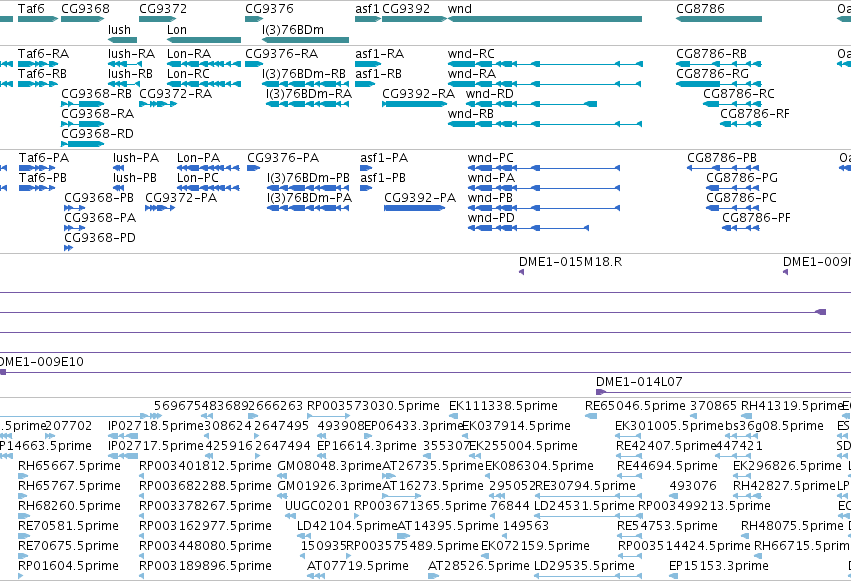Click the 'UUGC0201' EST label
This screenshot has width=851, height=581.
click(x=317, y=506)
